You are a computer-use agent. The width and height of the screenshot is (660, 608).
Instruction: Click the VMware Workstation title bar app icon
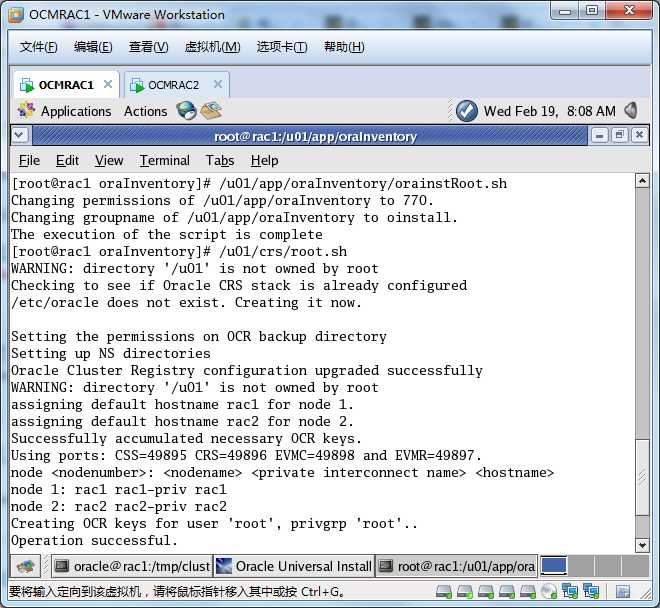point(16,15)
